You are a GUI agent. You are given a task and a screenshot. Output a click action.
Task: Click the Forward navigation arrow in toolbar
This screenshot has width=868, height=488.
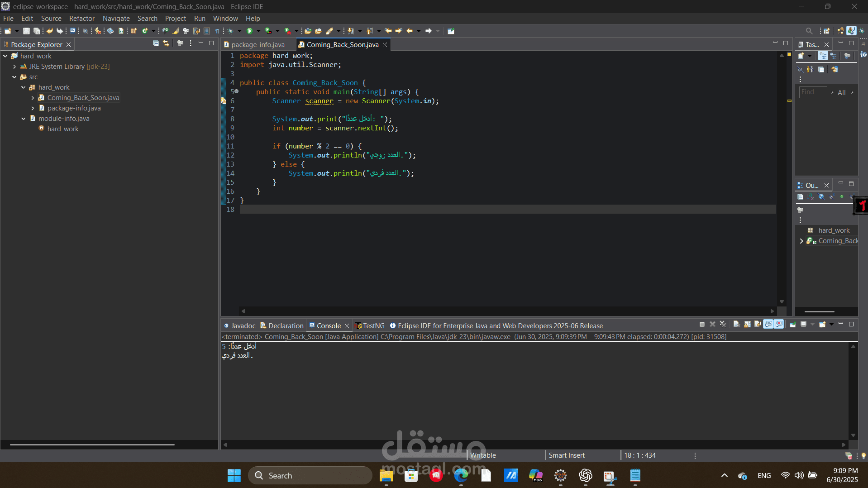click(428, 31)
